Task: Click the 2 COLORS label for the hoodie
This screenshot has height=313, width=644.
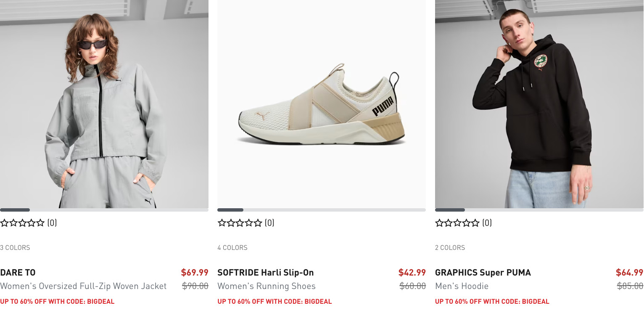Action: [450, 248]
